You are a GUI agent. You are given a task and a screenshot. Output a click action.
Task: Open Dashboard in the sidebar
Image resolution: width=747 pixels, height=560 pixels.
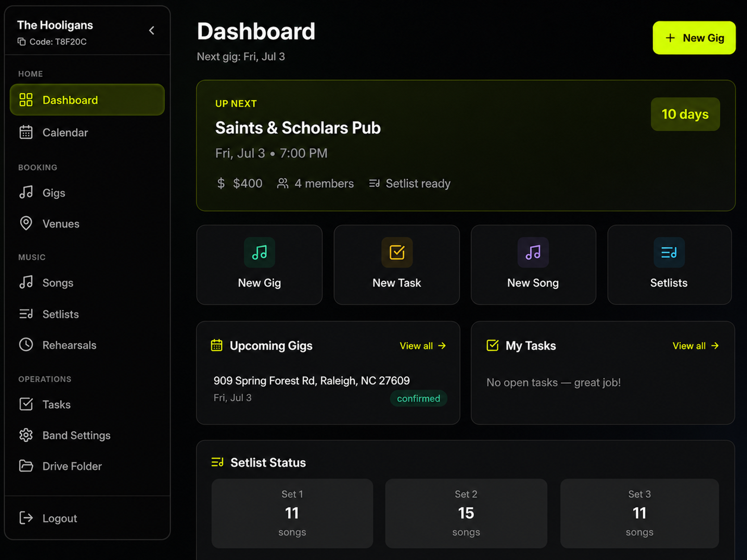click(87, 100)
